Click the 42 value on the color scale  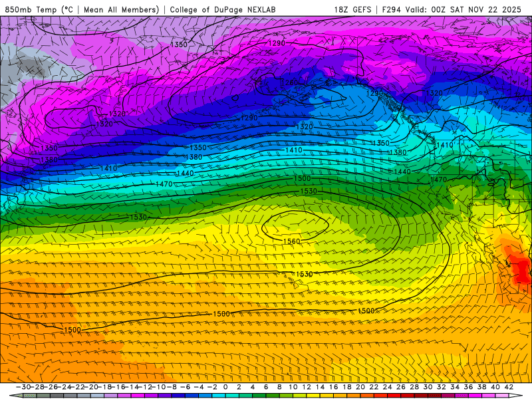tap(509, 387)
